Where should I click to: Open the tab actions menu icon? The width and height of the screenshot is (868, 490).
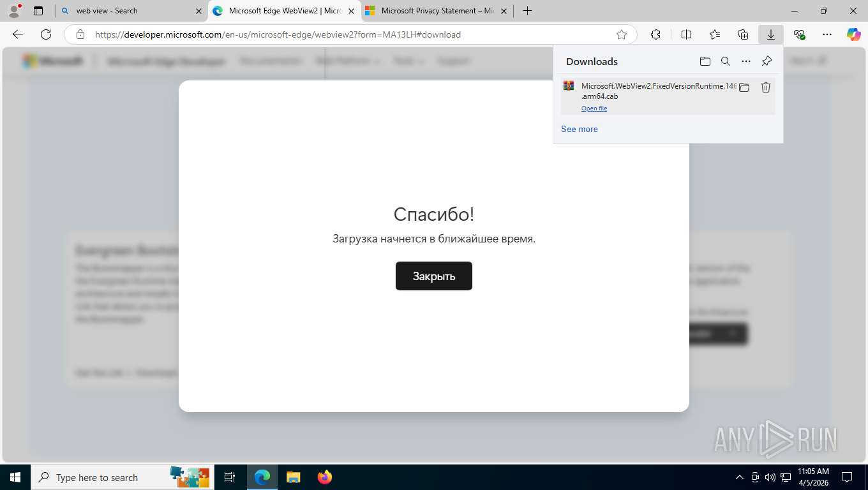[38, 11]
